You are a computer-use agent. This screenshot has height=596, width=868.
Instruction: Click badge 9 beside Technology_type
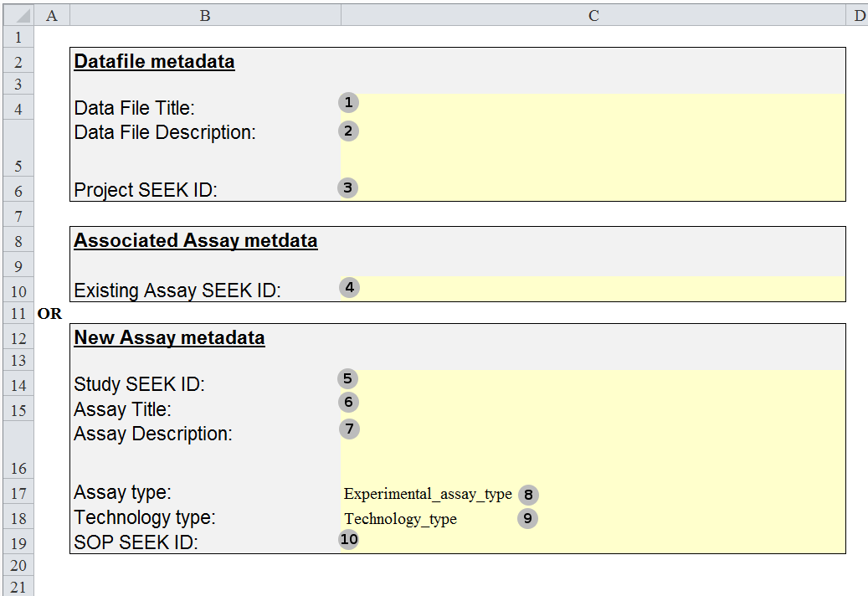coord(529,519)
